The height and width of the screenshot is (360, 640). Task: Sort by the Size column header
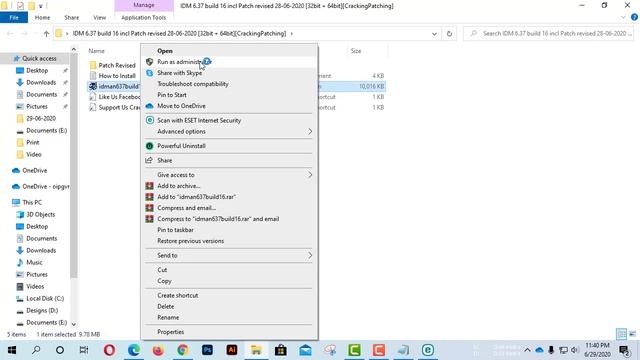coord(356,51)
